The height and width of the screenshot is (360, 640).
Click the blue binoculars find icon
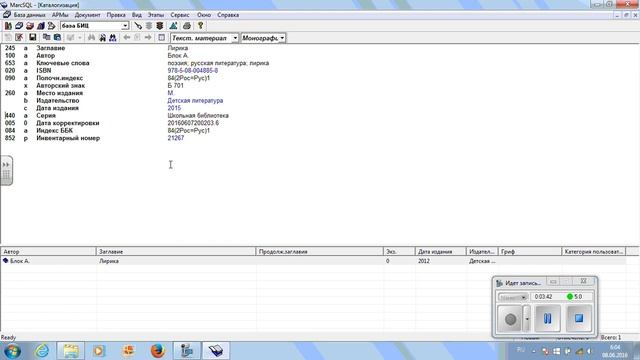(x=113, y=38)
